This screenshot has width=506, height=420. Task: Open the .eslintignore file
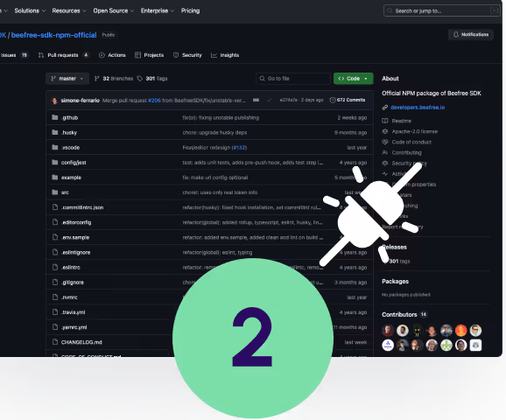(76, 252)
